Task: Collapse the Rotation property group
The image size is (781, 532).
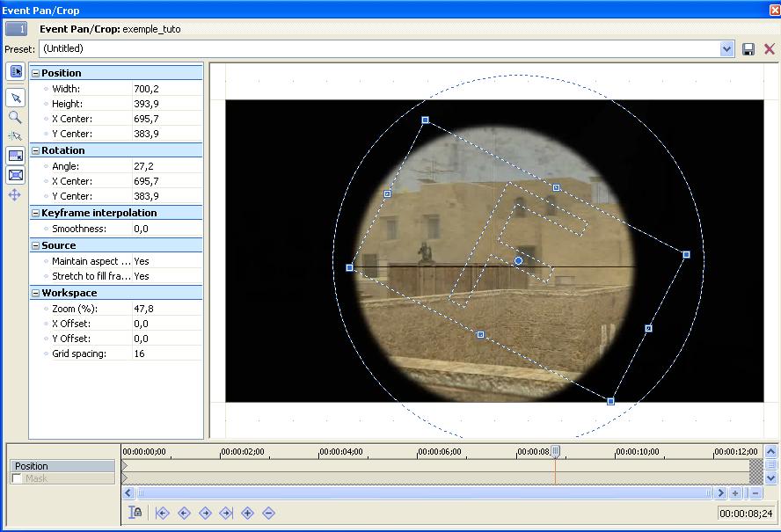Action: (x=35, y=150)
